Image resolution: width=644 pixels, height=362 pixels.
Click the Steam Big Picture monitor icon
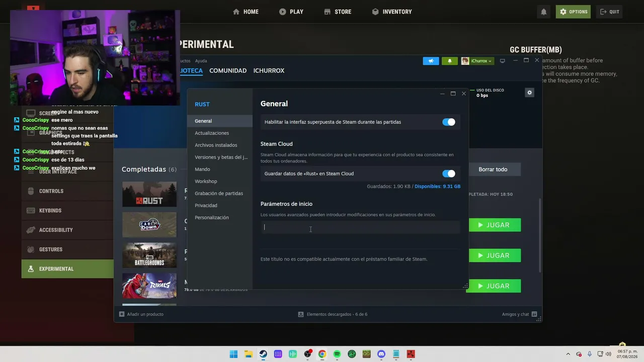(x=502, y=61)
